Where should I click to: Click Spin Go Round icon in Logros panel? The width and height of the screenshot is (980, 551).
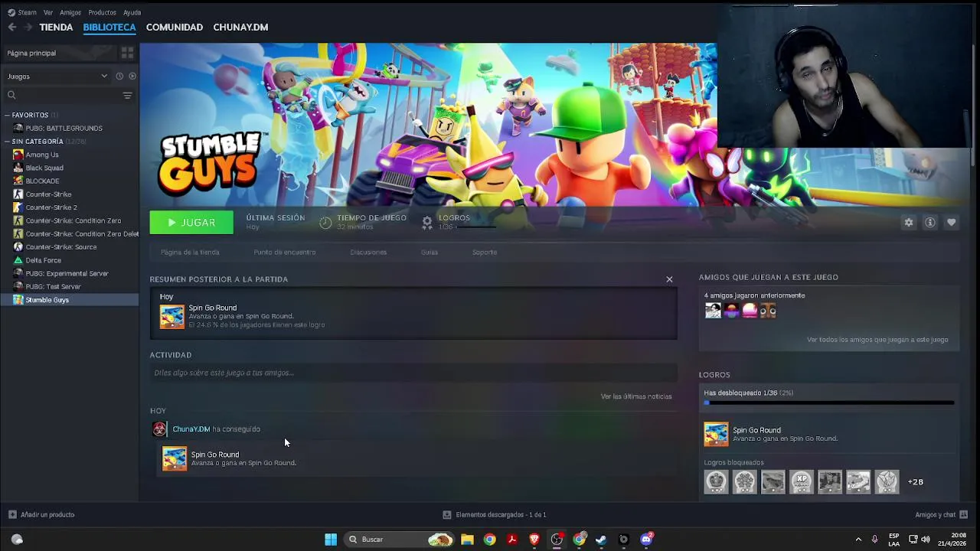(x=716, y=434)
